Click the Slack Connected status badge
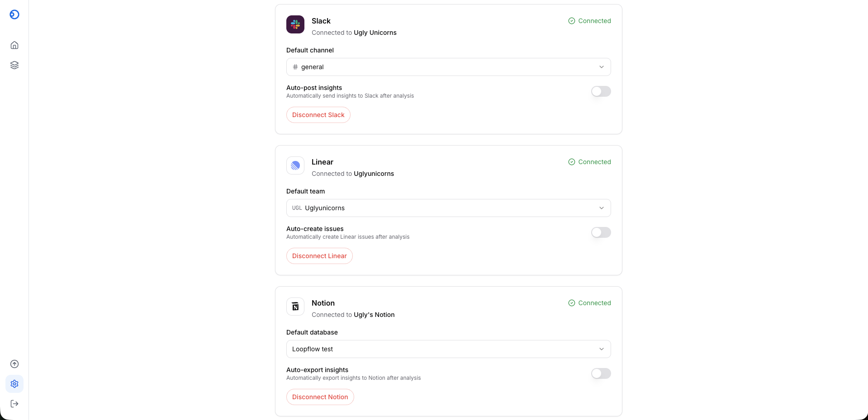868x420 pixels. point(589,21)
